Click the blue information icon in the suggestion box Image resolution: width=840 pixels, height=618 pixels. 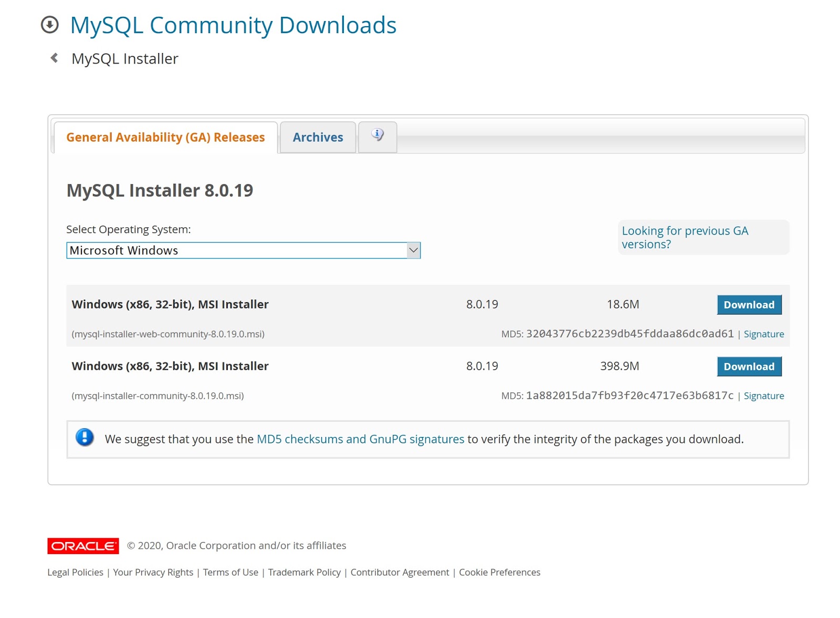pos(85,439)
